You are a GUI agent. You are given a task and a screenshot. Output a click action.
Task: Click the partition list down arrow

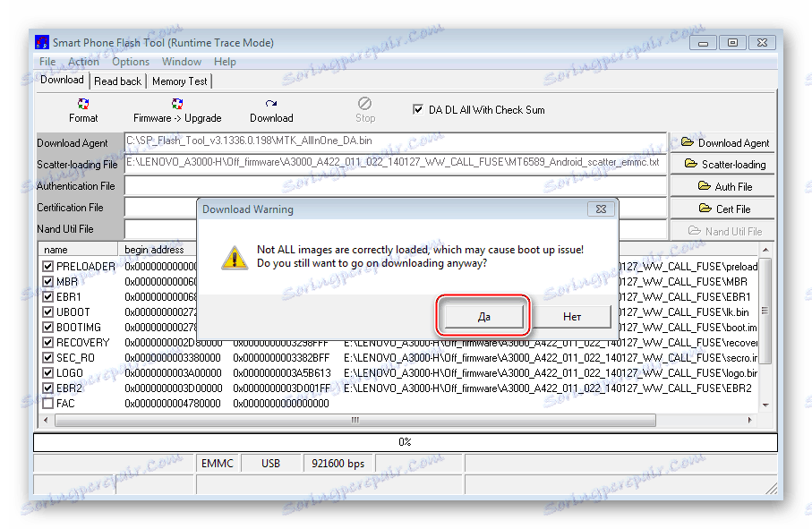766,405
